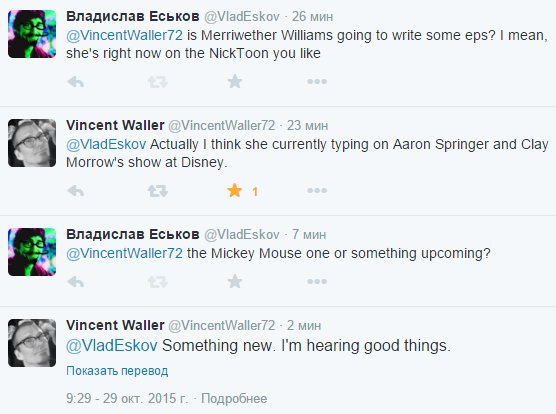The image size is (556, 414).
Task: Open Vincent Waller name on Disney tweet
Action: (115, 125)
